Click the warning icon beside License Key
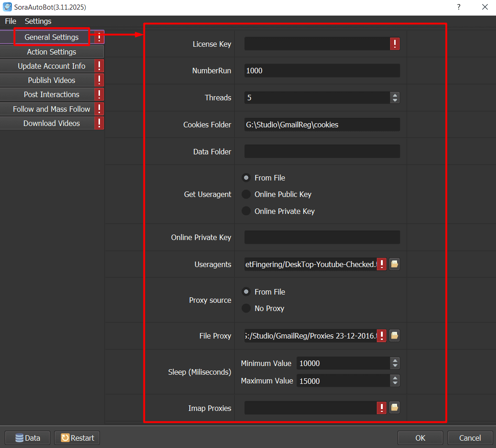496x448 pixels. 395,44
